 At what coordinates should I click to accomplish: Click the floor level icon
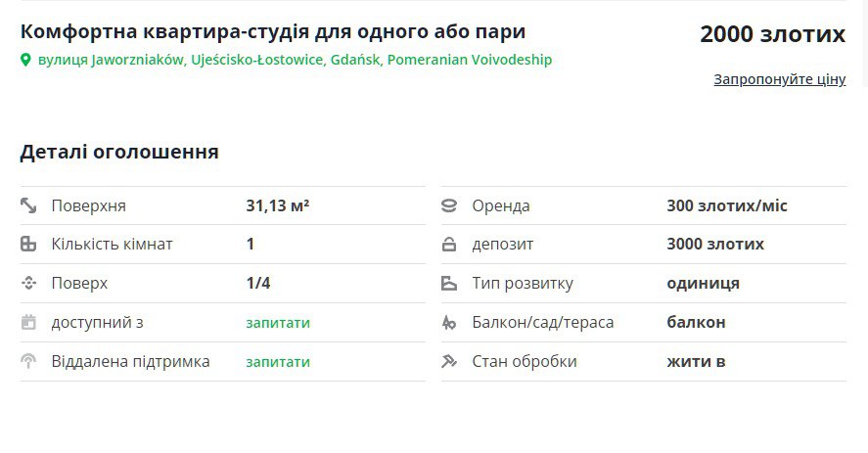pos(28,284)
